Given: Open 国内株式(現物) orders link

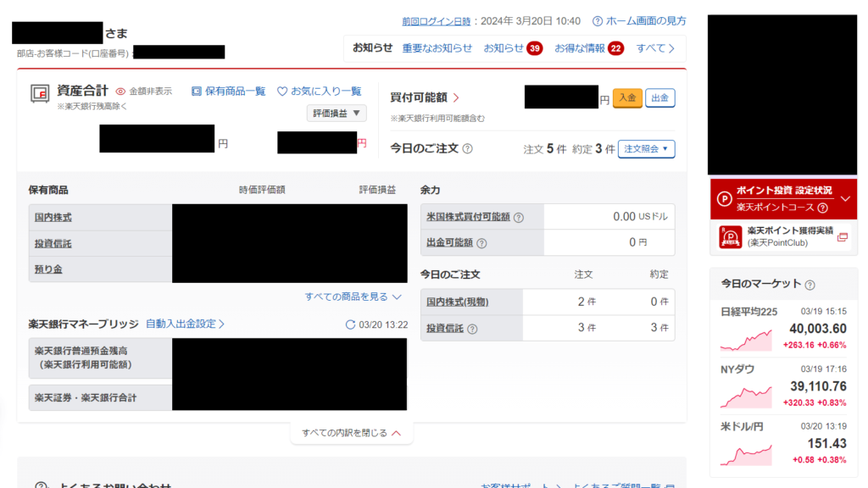Looking at the screenshot, I should coord(457,302).
